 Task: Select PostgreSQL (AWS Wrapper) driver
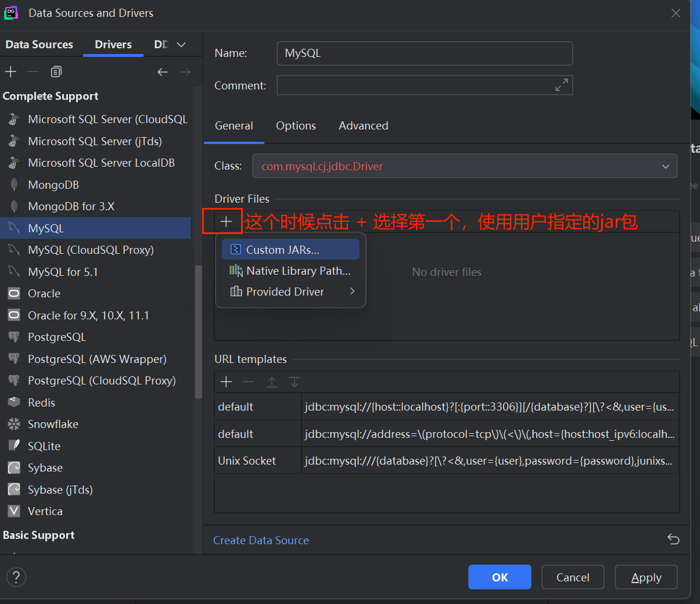pyautogui.click(x=95, y=359)
